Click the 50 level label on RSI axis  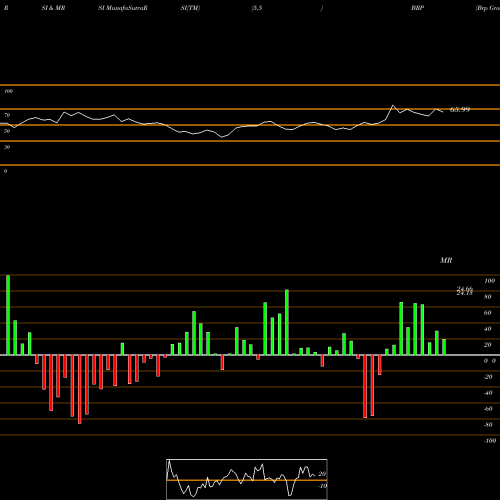point(7,131)
